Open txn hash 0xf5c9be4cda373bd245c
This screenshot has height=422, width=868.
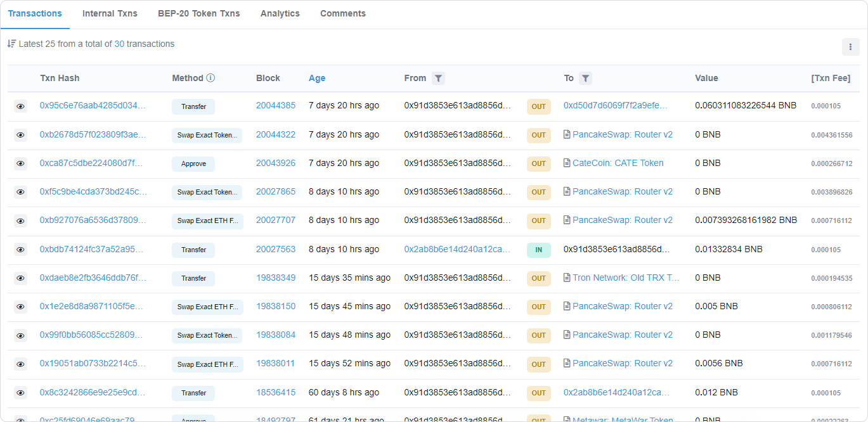coord(93,191)
